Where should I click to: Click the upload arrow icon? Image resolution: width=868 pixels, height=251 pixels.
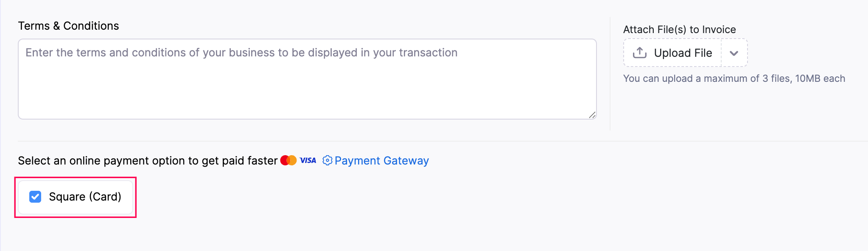point(639,53)
